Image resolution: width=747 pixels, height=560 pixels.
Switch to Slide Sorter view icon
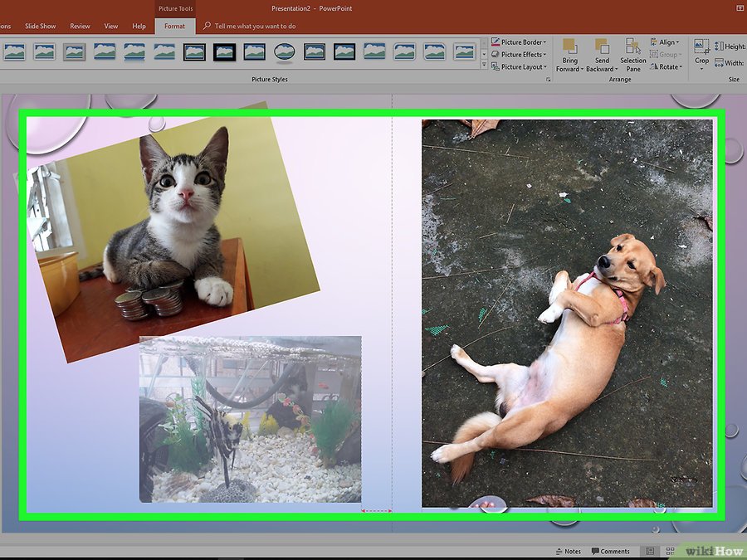670,551
